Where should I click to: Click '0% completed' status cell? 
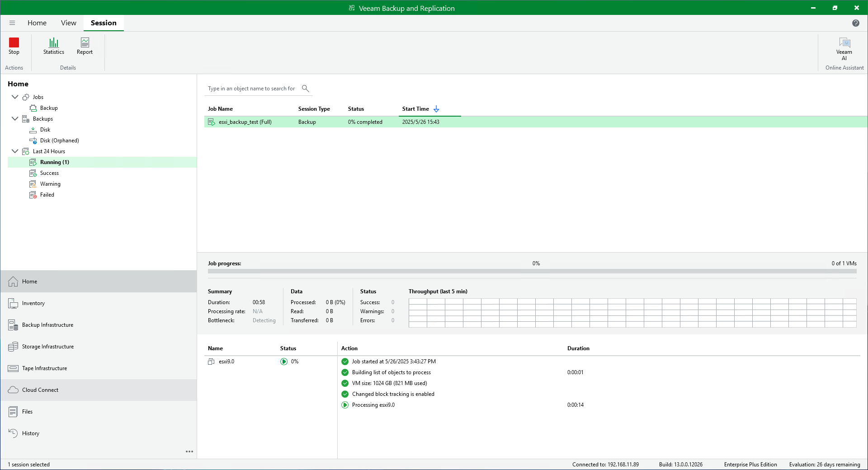pyautogui.click(x=365, y=122)
